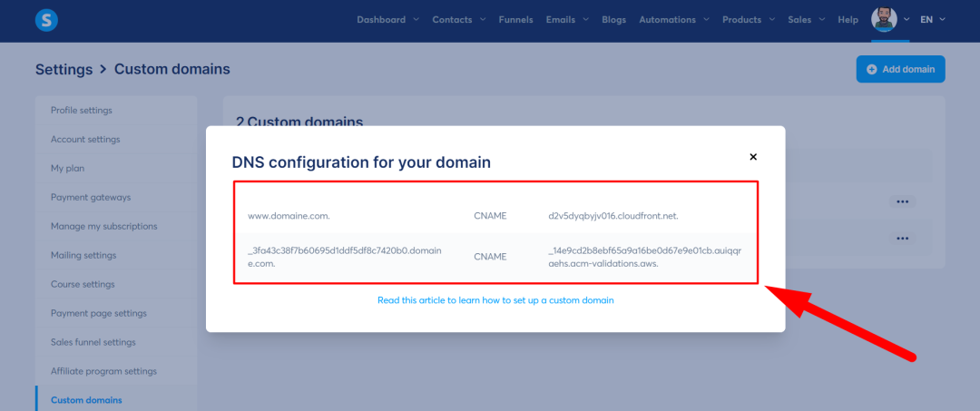Click the _14e9cd2b8ebf acm-validations value
Screen dimensions: 980x411
[643, 257]
